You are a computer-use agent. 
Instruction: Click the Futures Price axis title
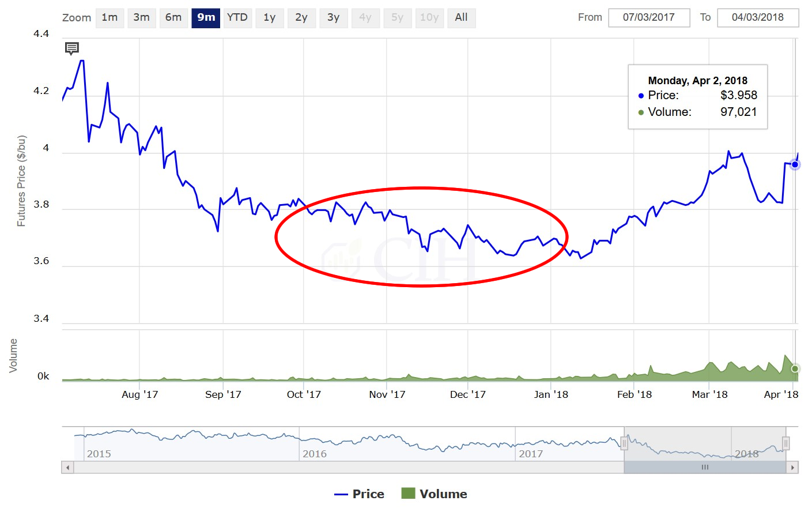[x=21, y=180]
